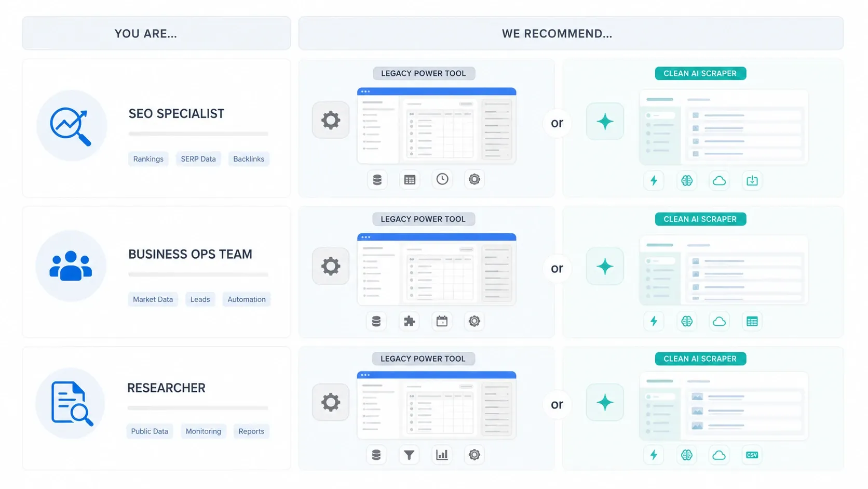The width and height of the screenshot is (868, 489).
Task: Open legacy tool preview in Business Ops row
Action: pos(437,269)
